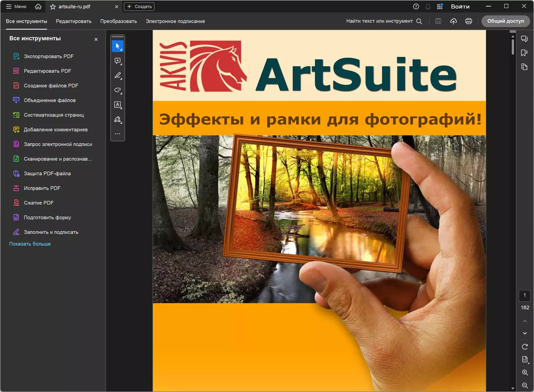Open the bookmarks panel icon
The height and width of the screenshot is (392, 534).
coord(524,53)
